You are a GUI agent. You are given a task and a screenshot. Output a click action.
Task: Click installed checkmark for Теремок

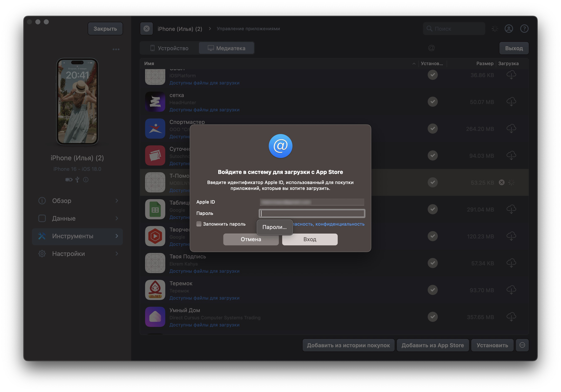pos(433,290)
